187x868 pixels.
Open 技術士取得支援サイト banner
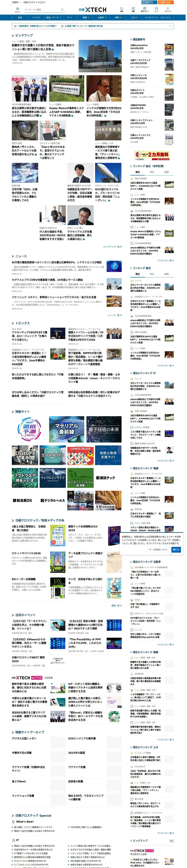coord(108,455)
